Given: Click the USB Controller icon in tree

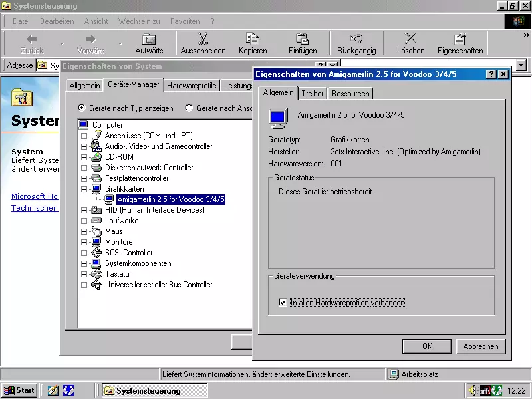Looking at the screenshot, I should [96, 285].
